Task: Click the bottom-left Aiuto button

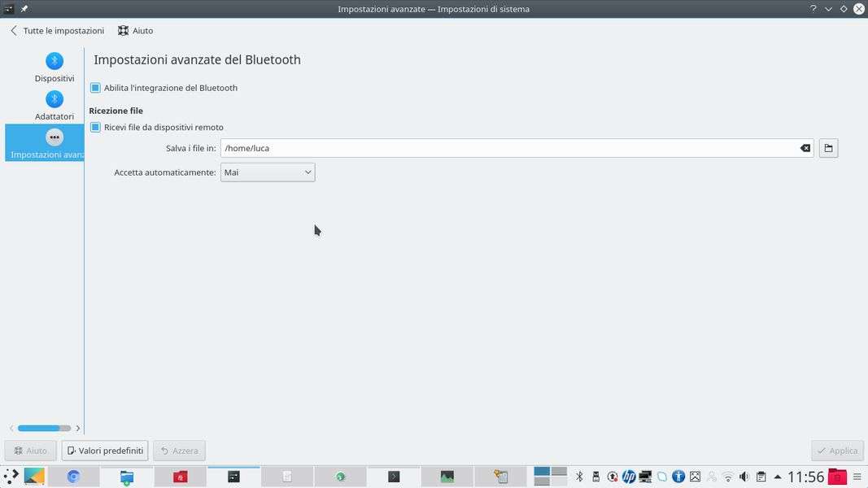Action: tap(30, 451)
